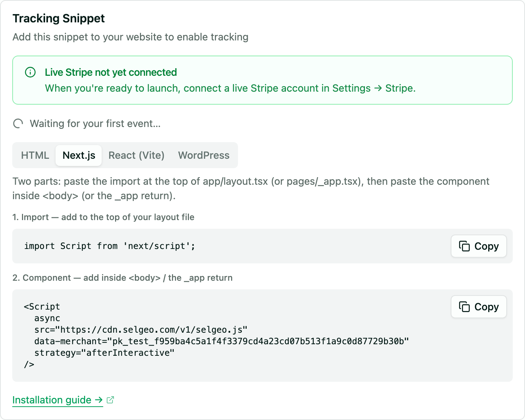Click the strategy="afterInteractive" code line
This screenshot has width=525, height=420.
(x=105, y=353)
